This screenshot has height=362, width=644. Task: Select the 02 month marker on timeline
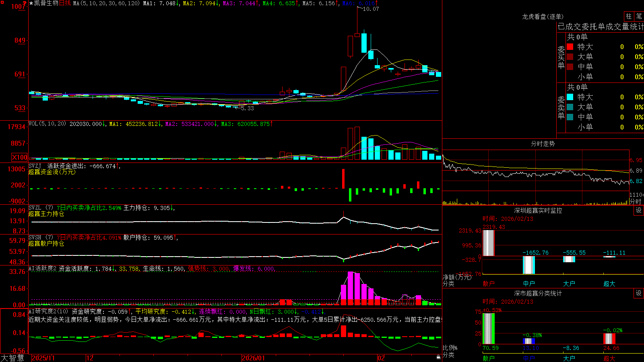pyautogui.click(x=381, y=358)
